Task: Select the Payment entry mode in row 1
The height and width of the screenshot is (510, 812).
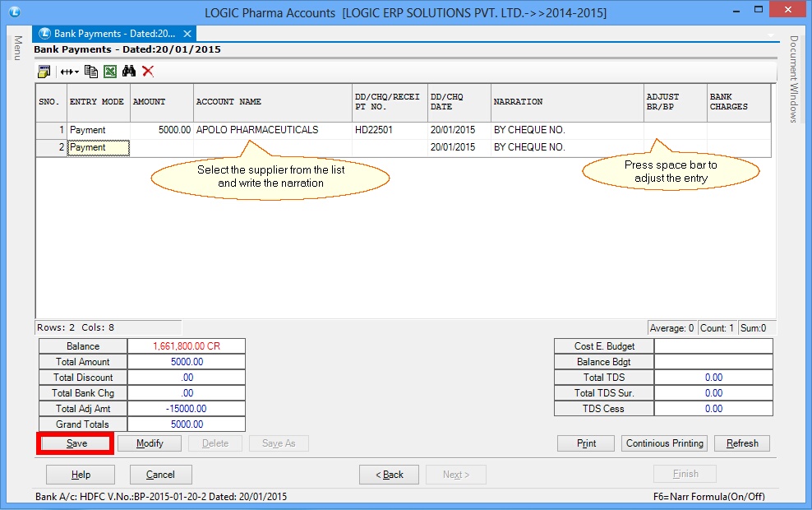Action: click(99, 130)
